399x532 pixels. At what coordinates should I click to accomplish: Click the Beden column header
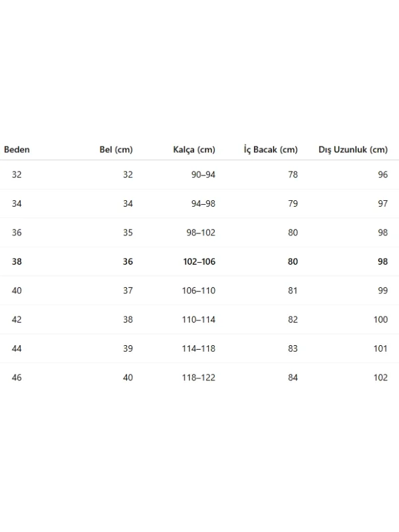(17, 150)
